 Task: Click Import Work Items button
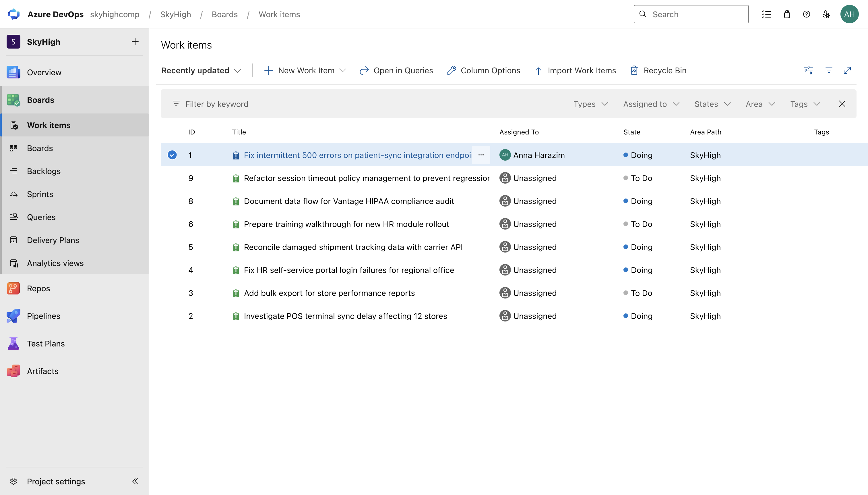click(x=575, y=70)
